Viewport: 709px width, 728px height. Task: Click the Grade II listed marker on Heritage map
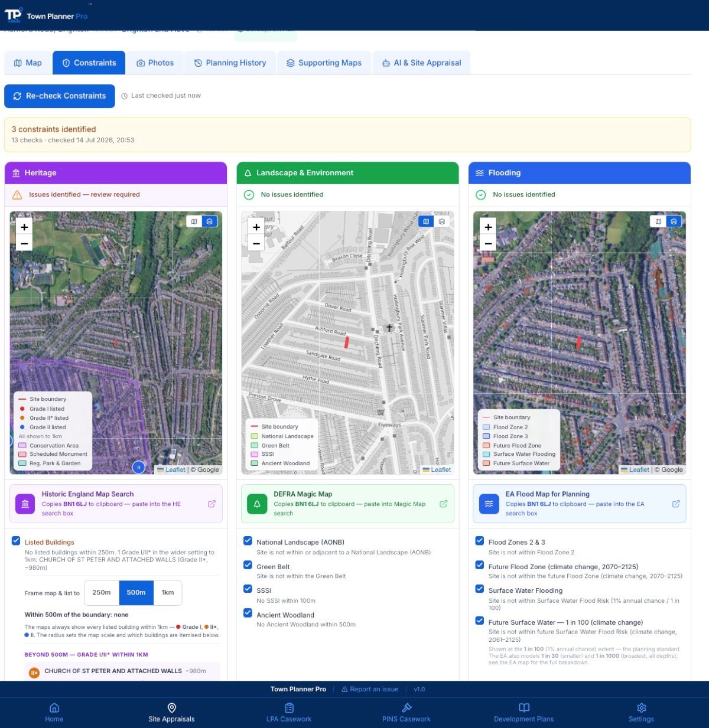click(x=138, y=467)
